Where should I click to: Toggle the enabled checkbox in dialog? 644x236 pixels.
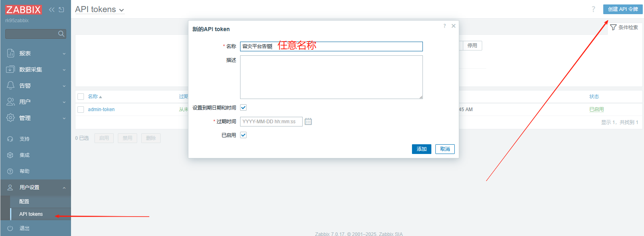click(243, 135)
